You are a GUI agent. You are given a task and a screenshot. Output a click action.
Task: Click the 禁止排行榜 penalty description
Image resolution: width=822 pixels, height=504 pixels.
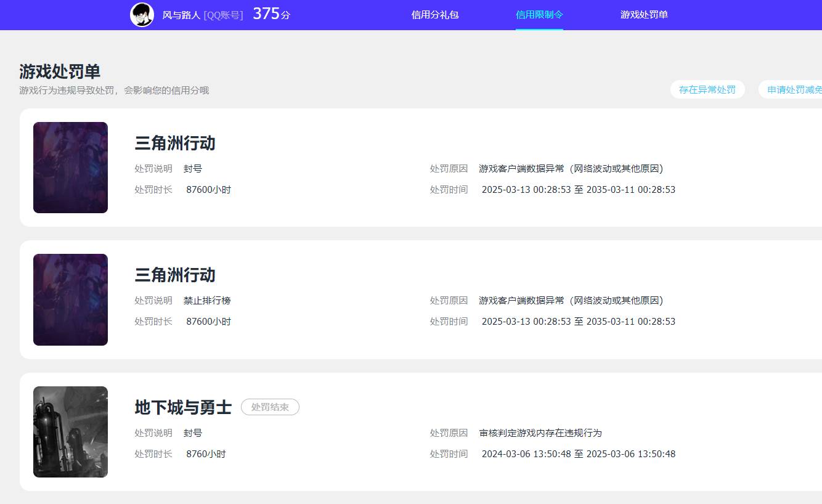[x=207, y=301]
